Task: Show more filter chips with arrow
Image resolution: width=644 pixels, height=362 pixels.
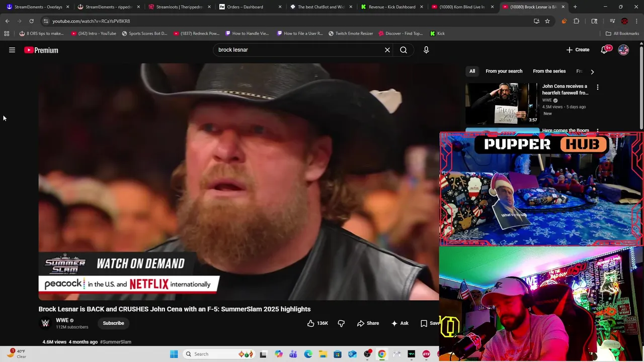Action: tap(592, 71)
